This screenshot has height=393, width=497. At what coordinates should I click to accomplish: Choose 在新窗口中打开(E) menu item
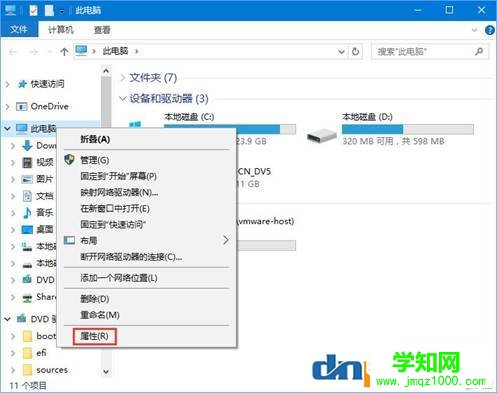tap(115, 209)
